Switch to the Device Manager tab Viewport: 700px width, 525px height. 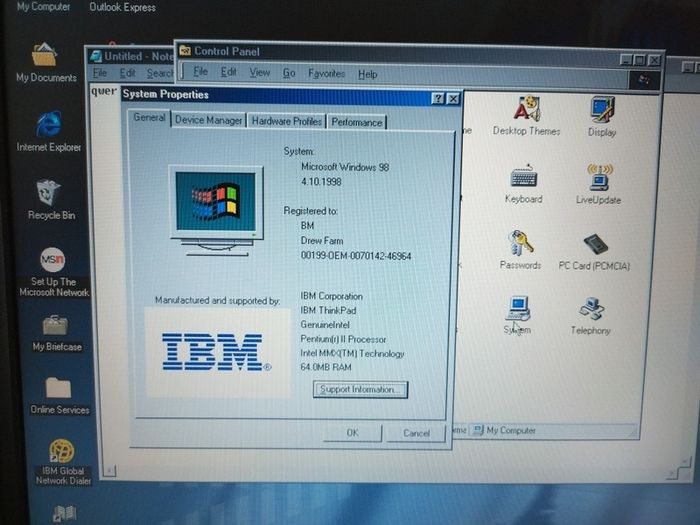click(208, 120)
